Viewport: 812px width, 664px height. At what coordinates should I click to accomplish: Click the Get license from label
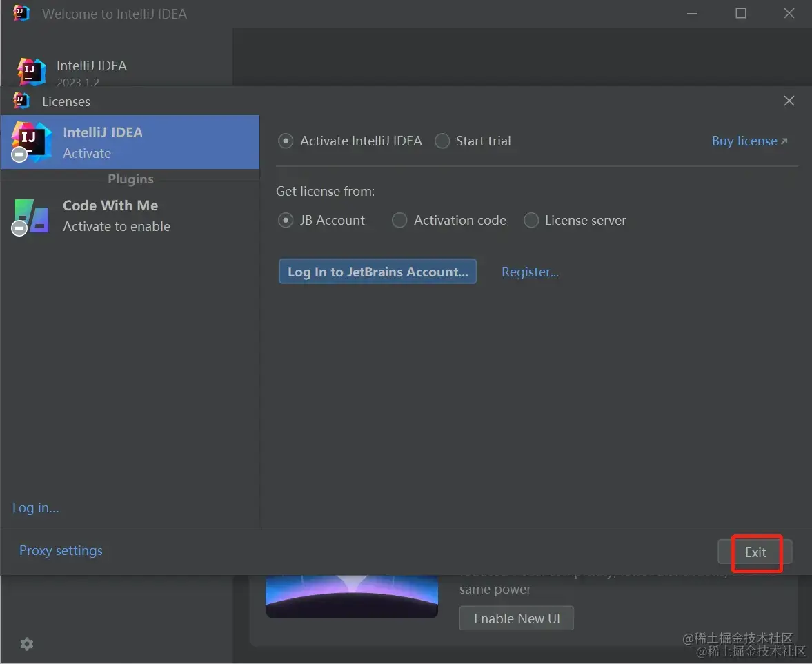[325, 191]
